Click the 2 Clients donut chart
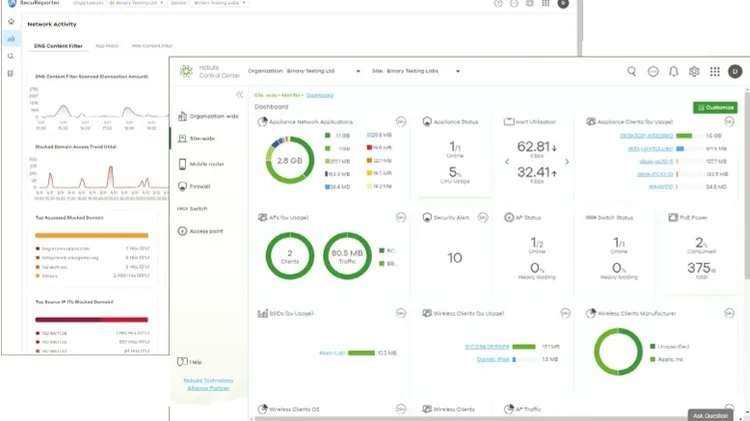Viewport: 750px width, 421px height. click(x=290, y=256)
